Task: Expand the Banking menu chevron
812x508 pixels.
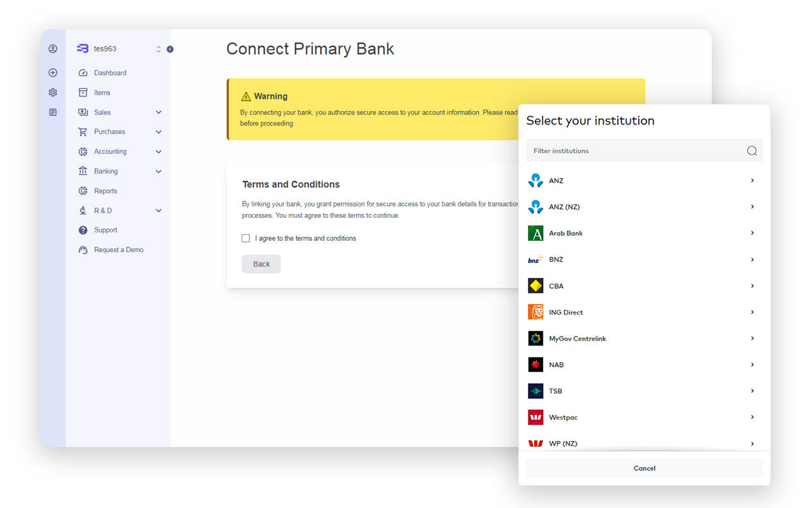Action: click(159, 171)
